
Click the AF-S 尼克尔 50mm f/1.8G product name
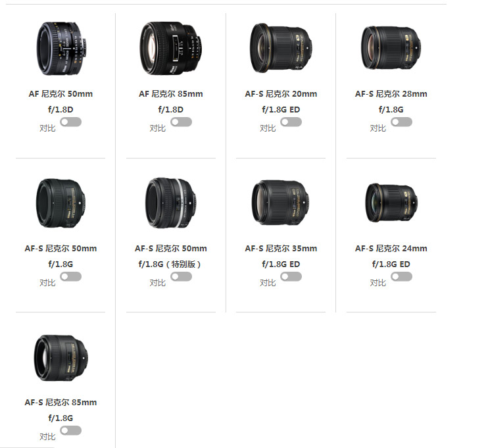61,256
